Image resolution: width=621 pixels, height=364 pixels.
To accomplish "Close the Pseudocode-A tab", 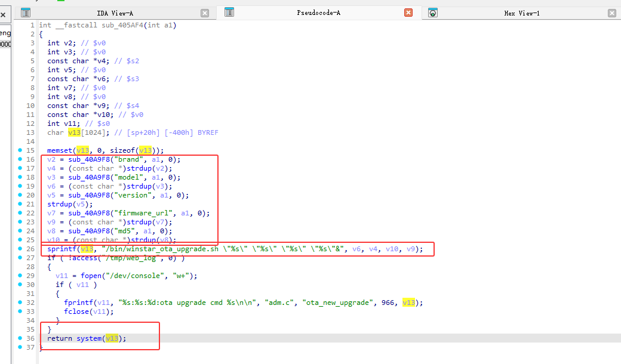I will click(408, 13).
